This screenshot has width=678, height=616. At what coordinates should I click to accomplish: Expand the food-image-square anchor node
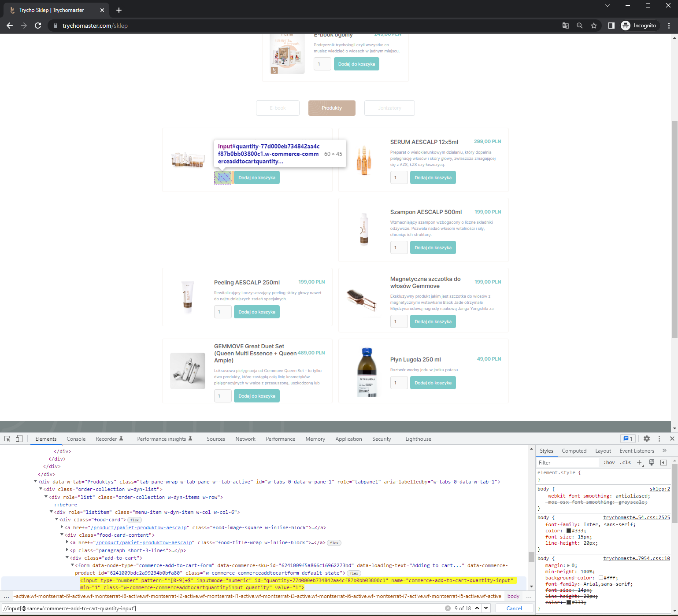[62, 527]
